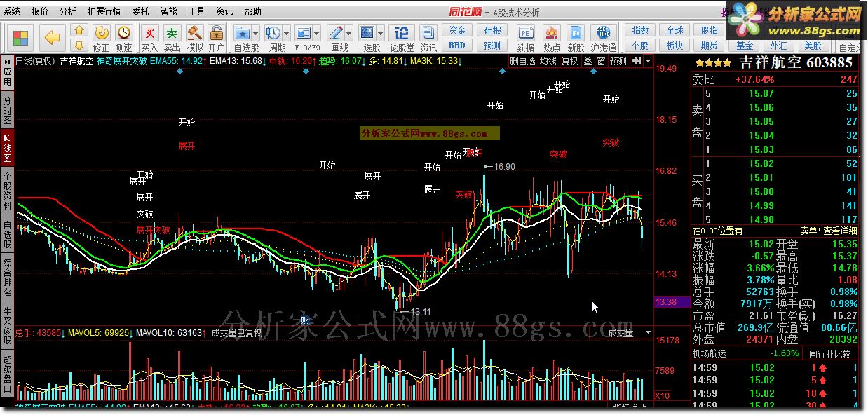
Task: Open 牛叉诊股 side tab
Action: pyautogui.click(x=7, y=325)
